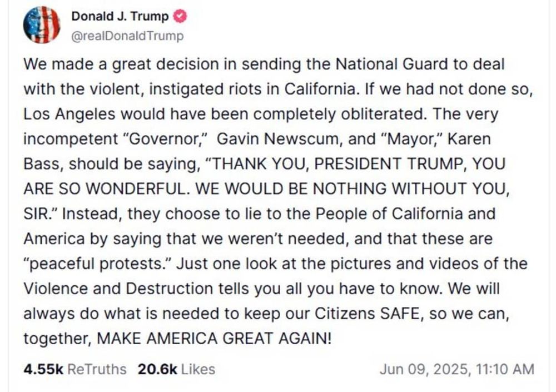Image resolution: width=556 pixels, height=392 pixels.
Task: Click the flag-painted profile avatar
Action: point(42,25)
